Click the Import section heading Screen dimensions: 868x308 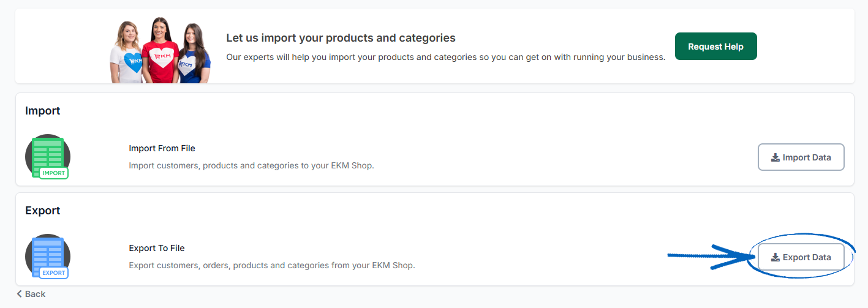tap(43, 111)
